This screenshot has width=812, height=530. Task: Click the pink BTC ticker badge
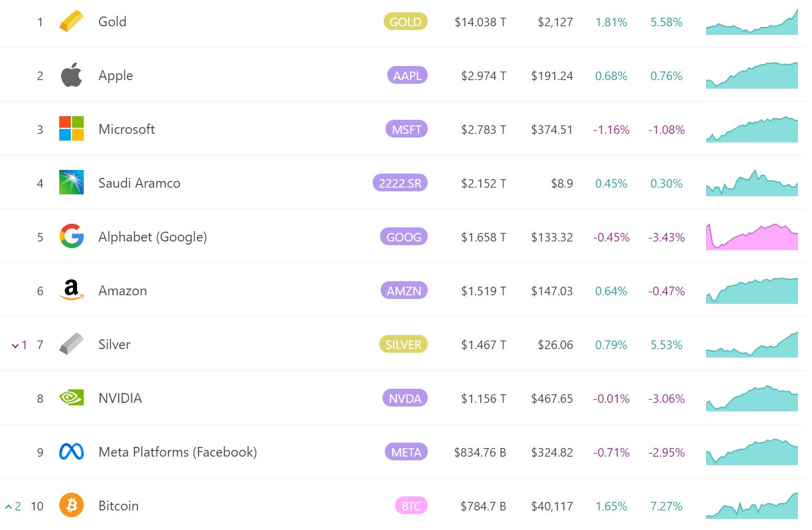(x=411, y=506)
